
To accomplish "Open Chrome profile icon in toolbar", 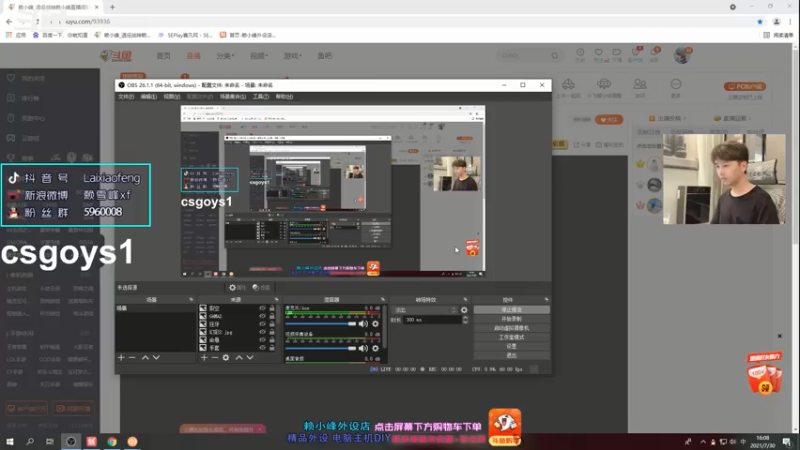I will click(x=777, y=21).
